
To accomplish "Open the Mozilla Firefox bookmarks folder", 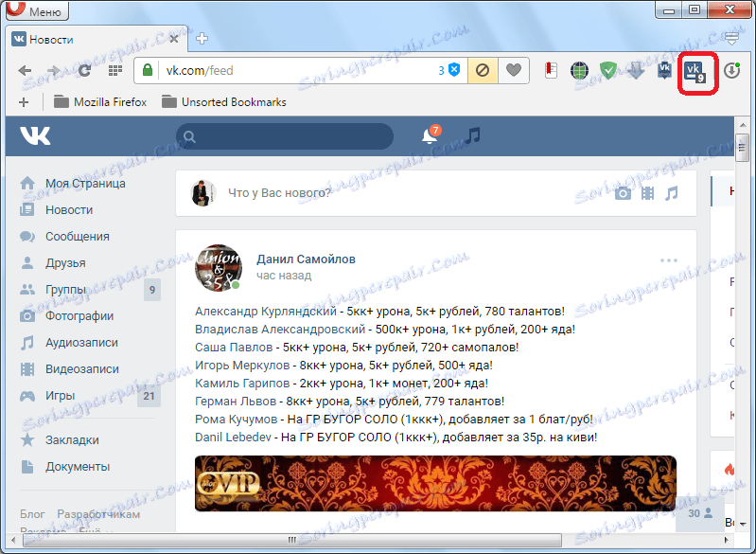I will pyautogui.click(x=100, y=102).
